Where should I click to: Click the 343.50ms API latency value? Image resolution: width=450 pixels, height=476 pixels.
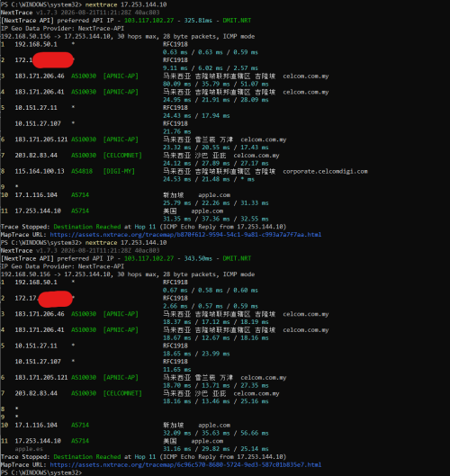pyautogui.click(x=198, y=258)
